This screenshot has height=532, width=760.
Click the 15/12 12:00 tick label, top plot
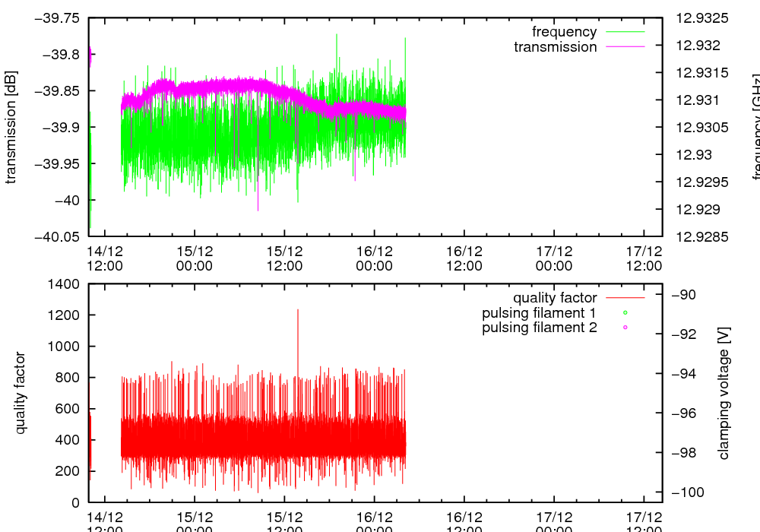[284, 258]
